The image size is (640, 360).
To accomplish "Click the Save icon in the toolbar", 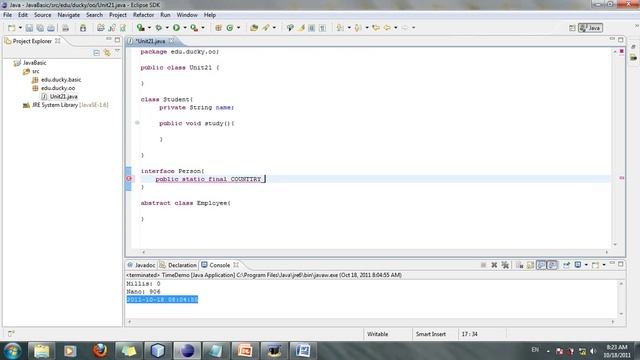I will (29, 28).
